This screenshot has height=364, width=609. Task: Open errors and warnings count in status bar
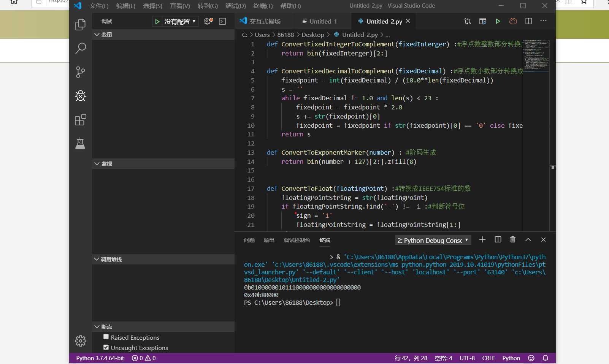pyautogui.click(x=144, y=358)
